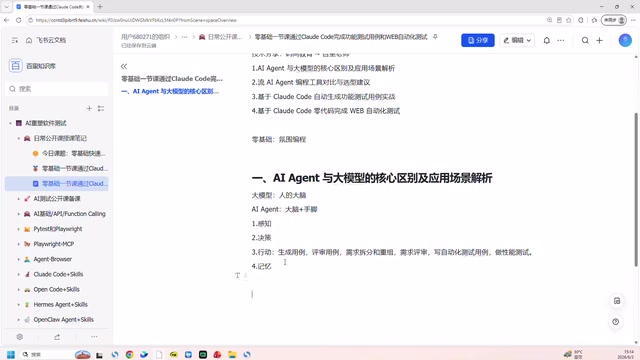Image resolution: width=640 pixels, height=360 pixels.
Task: Expand the Agent-Browser node
Action: [x=18, y=259]
